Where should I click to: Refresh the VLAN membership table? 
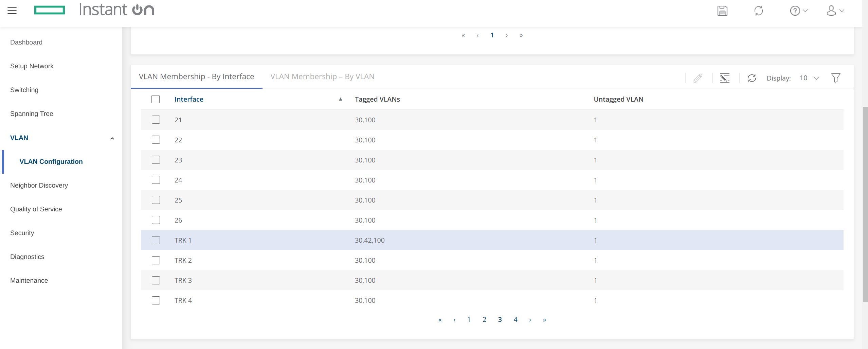[752, 78]
